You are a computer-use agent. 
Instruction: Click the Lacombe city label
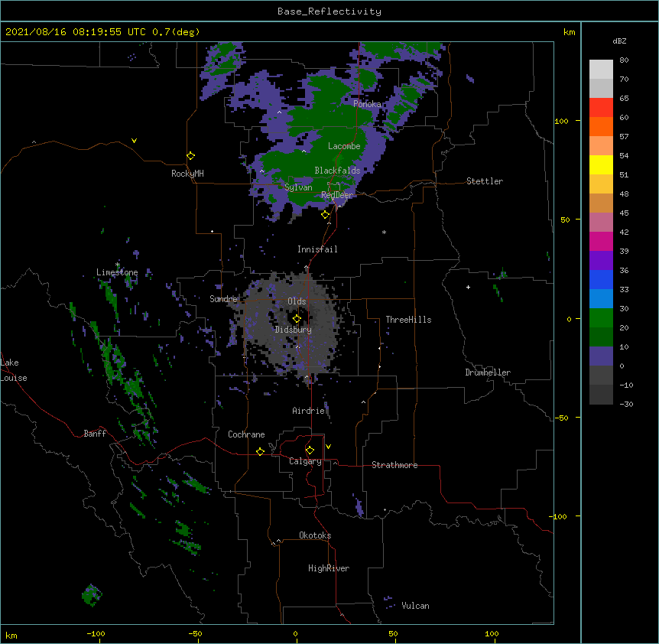[344, 146]
